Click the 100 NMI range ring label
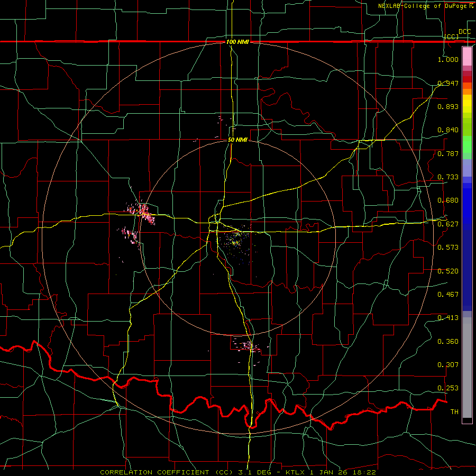This screenshot has height=476, width=476. coord(237,42)
